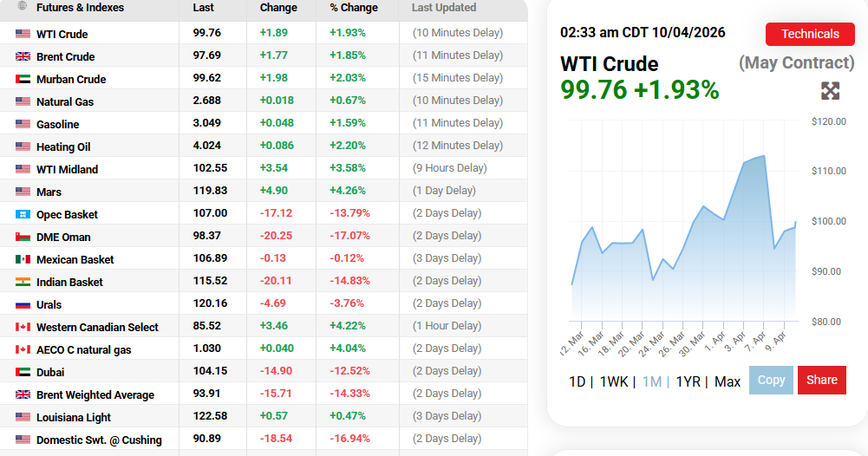The width and height of the screenshot is (868, 456).
Task: Click the Last column header
Action: tap(203, 7)
